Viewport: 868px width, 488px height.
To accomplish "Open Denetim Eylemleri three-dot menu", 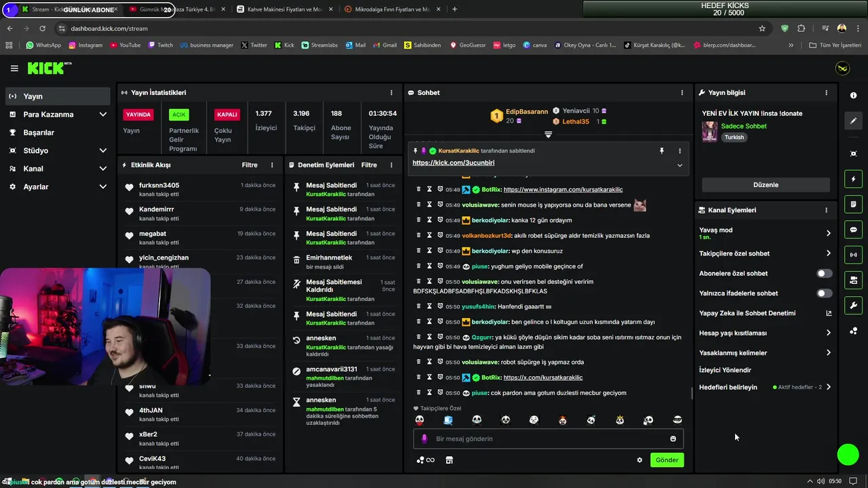I will (391, 165).
